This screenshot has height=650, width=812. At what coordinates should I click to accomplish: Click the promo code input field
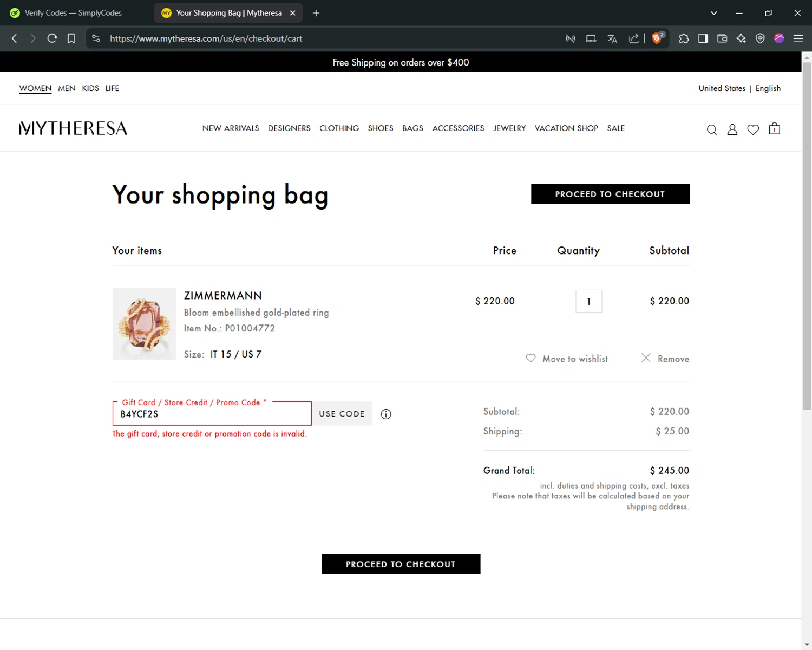(212, 414)
